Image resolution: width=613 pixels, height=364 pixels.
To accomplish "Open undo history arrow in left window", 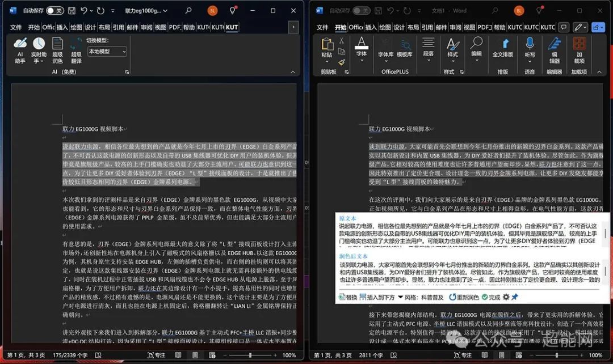I will point(91,11).
